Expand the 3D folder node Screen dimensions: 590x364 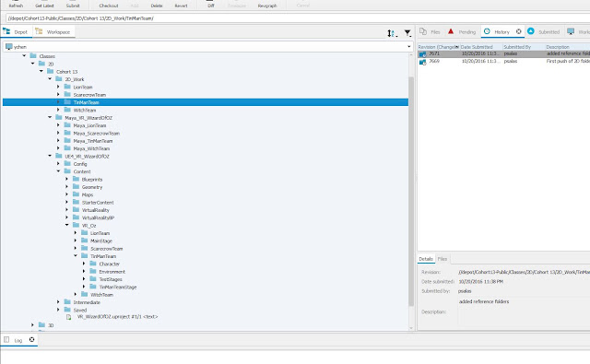(x=33, y=325)
